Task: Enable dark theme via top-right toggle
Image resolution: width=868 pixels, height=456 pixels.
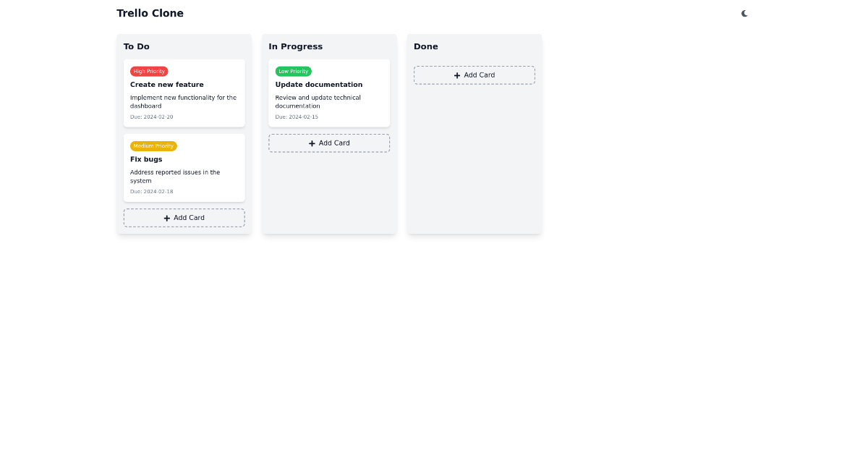Action: [x=744, y=13]
